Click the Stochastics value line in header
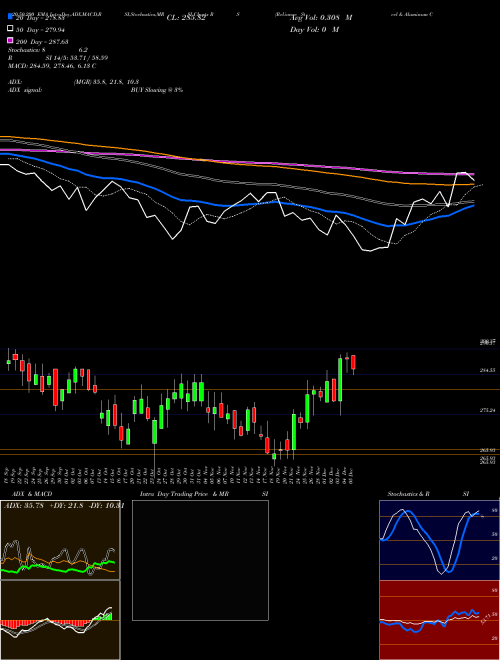The width and height of the screenshot is (500, 660). (48, 50)
